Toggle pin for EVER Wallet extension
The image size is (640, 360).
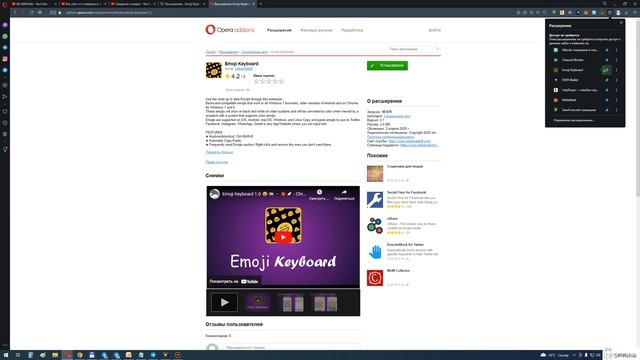pos(607,80)
